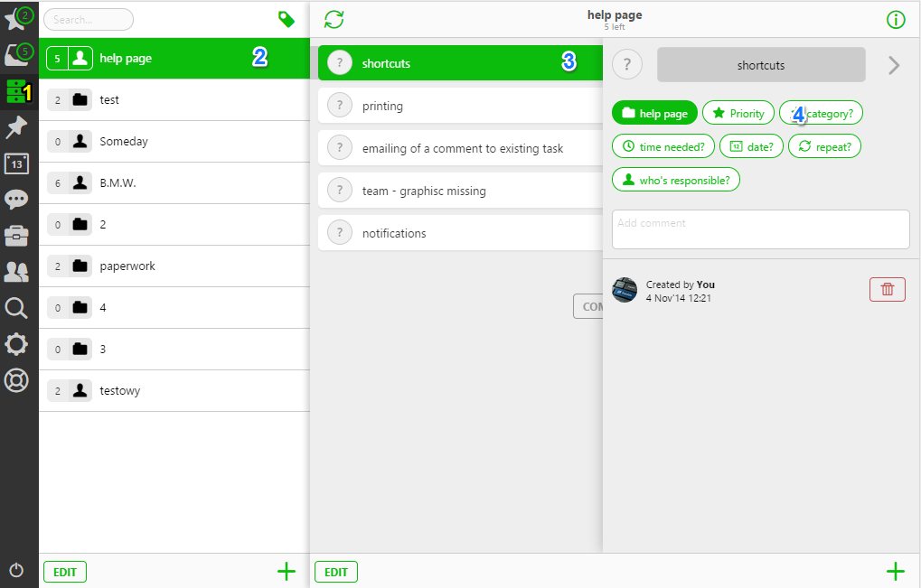Open the printing task
Image resolution: width=921 pixels, height=588 pixels.
click(461, 106)
